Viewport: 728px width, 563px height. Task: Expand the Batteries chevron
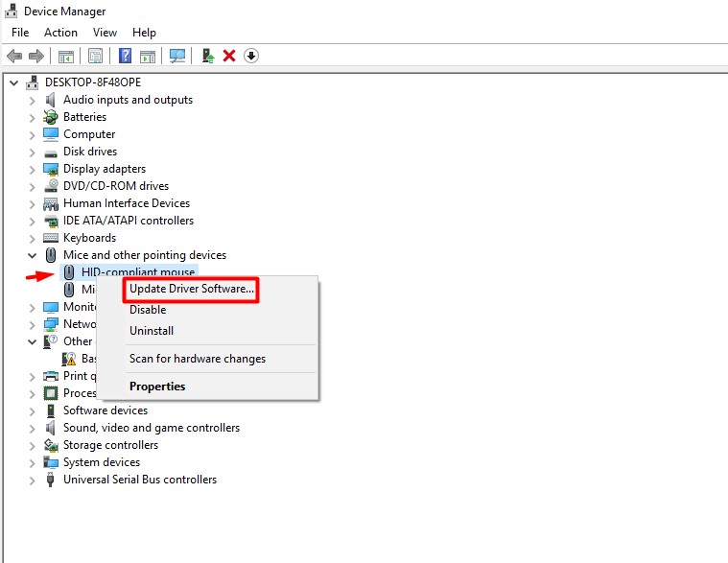tap(32, 118)
